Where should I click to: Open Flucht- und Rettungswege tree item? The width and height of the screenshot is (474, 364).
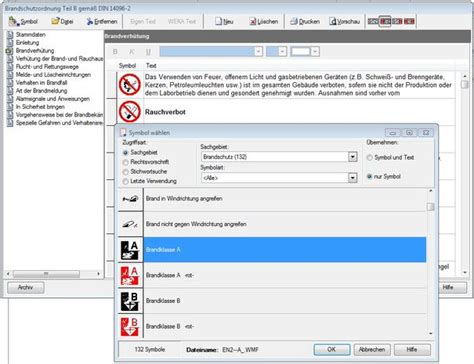(47, 67)
